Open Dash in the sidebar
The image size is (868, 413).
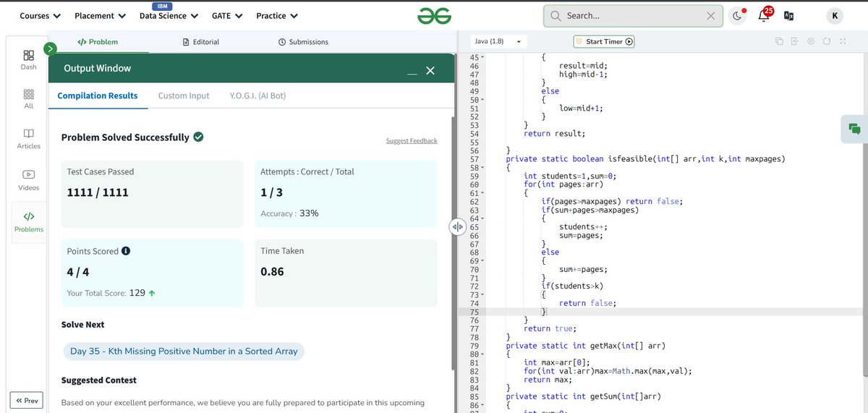click(28, 59)
